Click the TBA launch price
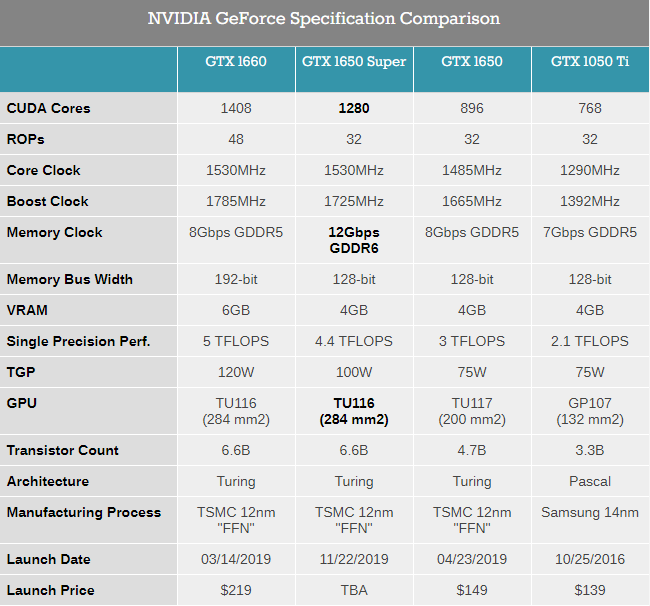This screenshot has height=606, width=650. [354, 590]
